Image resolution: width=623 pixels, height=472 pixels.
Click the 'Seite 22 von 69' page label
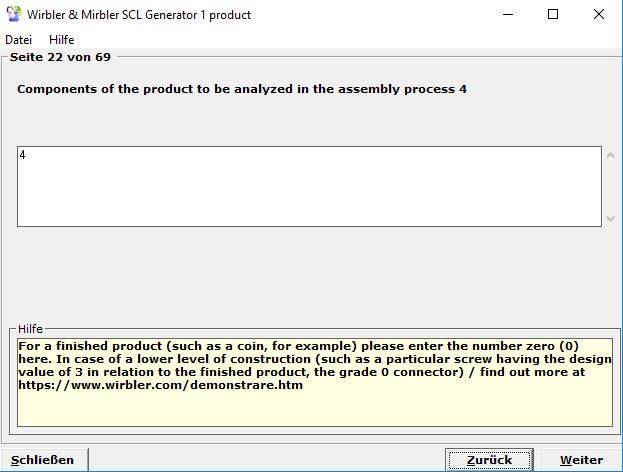click(60, 57)
